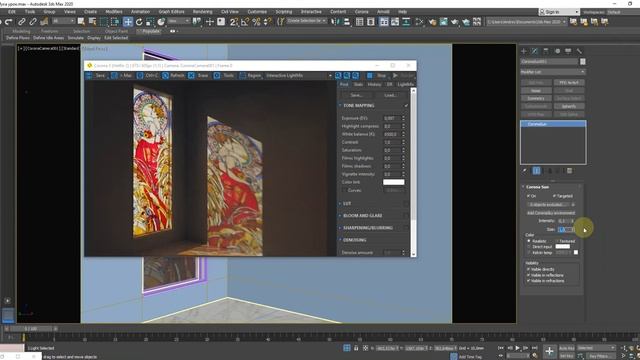Image resolution: width=640 pixels, height=360 pixels.
Task: Switch to Stats tab in Corona frame buffer
Action: pyautogui.click(x=358, y=84)
